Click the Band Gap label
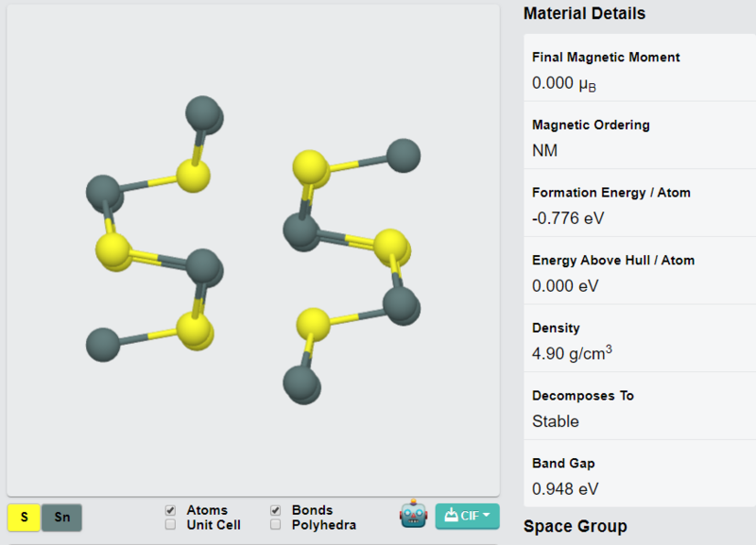This screenshot has width=756, height=545. click(x=563, y=464)
